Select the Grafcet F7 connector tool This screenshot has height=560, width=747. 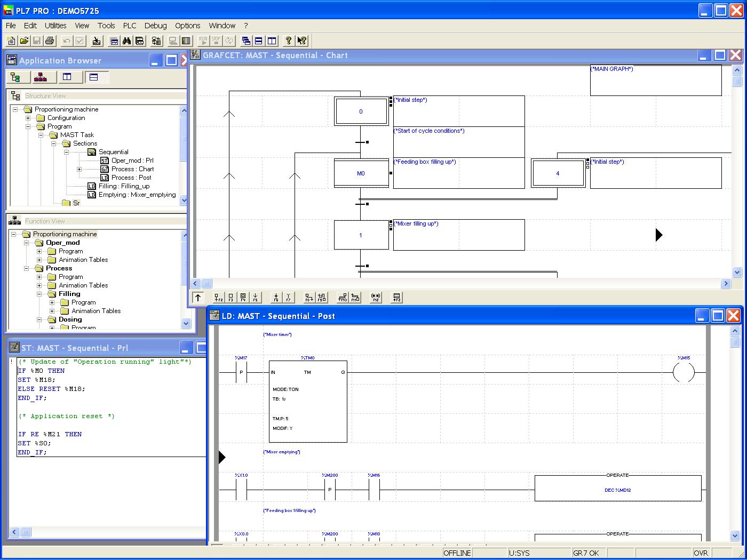(288, 298)
